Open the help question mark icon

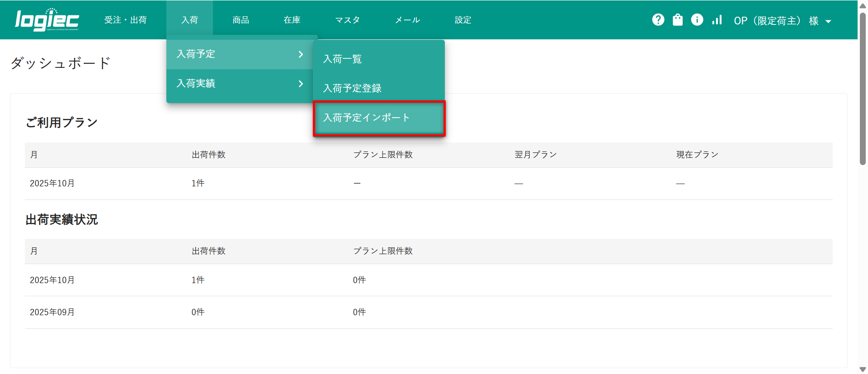coord(658,20)
